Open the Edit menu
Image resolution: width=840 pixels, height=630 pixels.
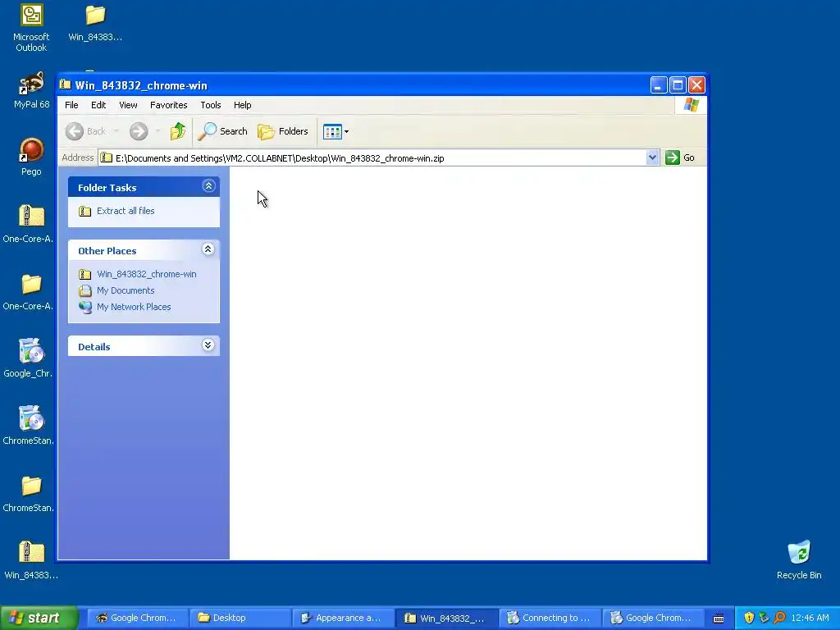click(x=98, y=105)
